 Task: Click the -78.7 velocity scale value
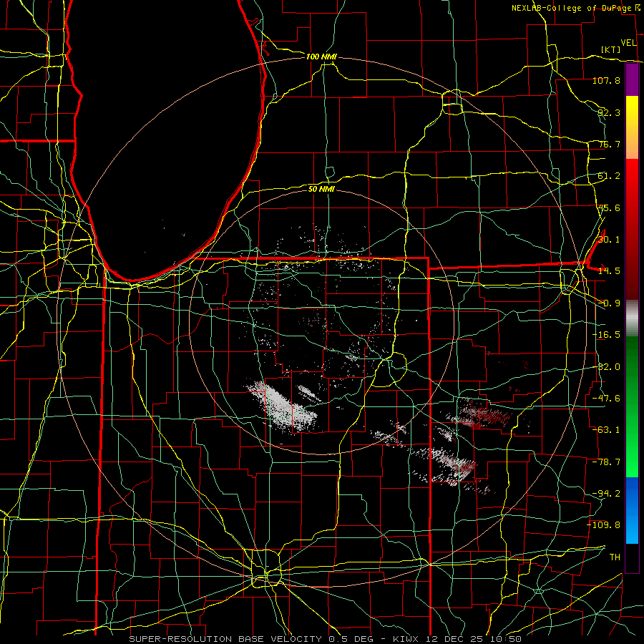pyautogui.click(x=606, y=462)
